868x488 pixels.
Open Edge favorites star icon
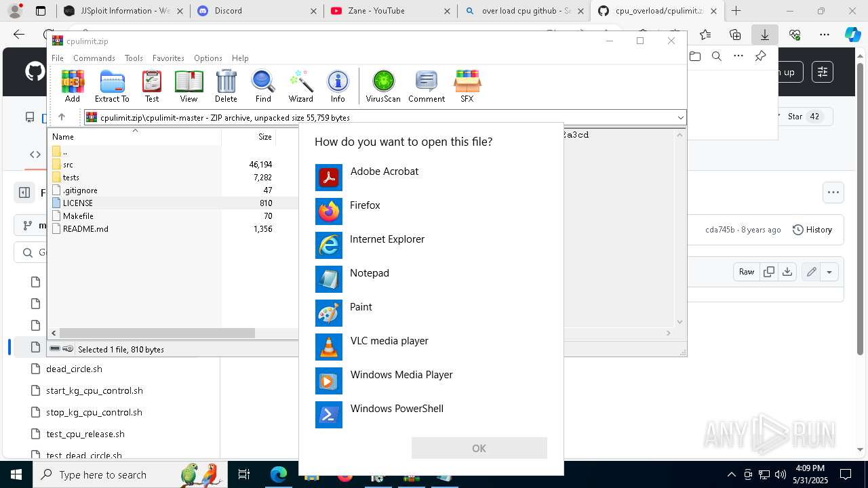705,35
